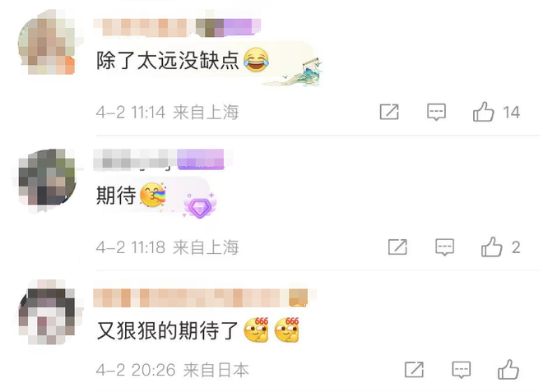Tap the purple diamond badge icon
Viewport: 543px width, 392px height.
pyautogui.click(x=200, y=205)
